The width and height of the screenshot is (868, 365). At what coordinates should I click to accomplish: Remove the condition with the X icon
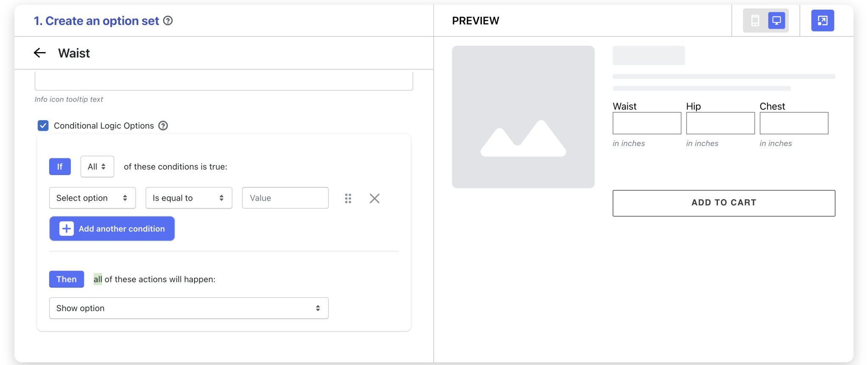tap(374, 198)
